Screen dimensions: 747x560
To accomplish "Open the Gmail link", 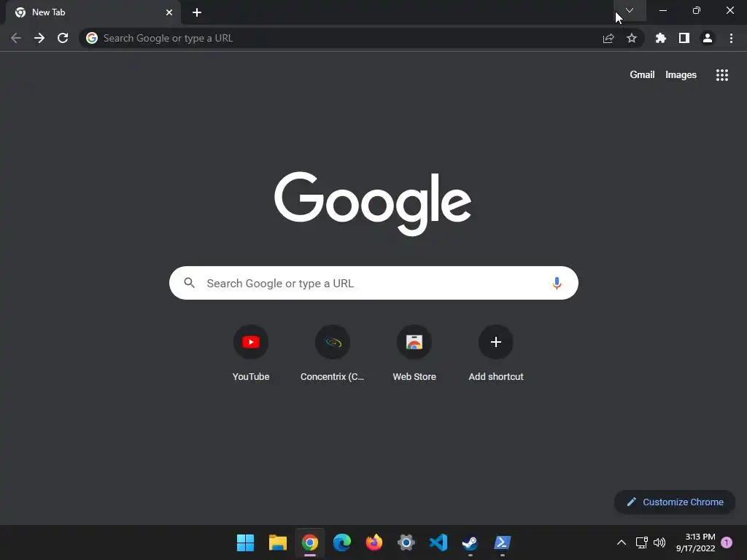I will [642, 75].
